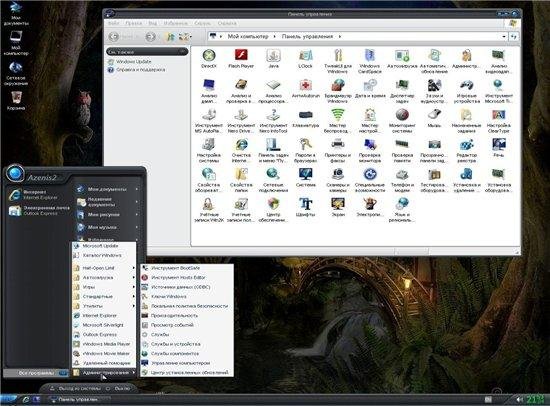This screenshot has width=550, height=406.
Task: Open the Файл menu
Action: coord(113,24)
